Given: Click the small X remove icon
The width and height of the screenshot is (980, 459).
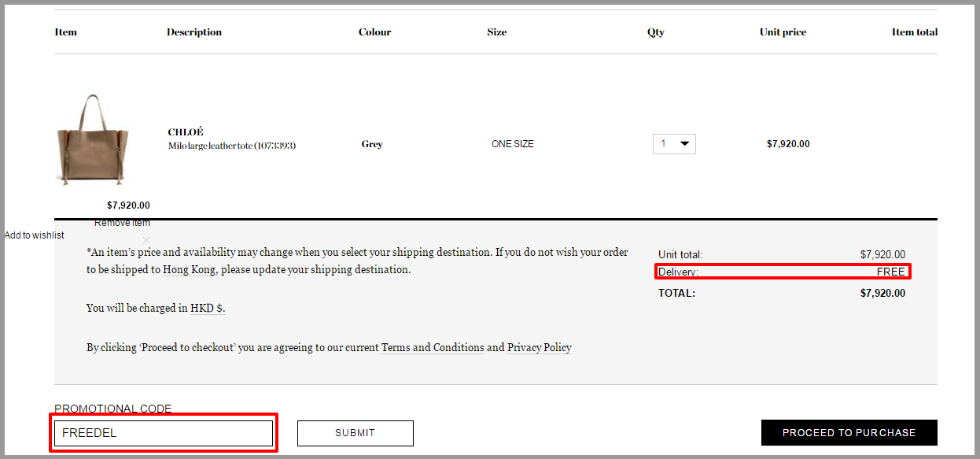Looking at the screenshot, I should coord(146,239).
